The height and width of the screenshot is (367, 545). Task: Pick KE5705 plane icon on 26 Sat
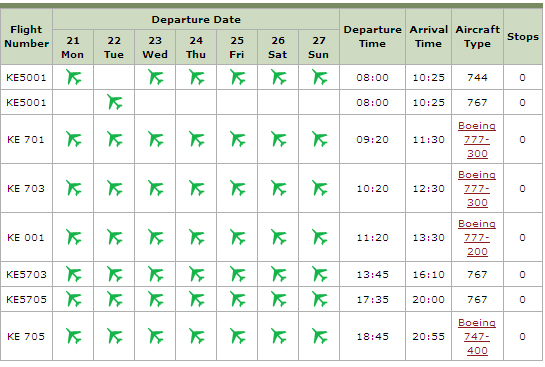coord(279,299)
